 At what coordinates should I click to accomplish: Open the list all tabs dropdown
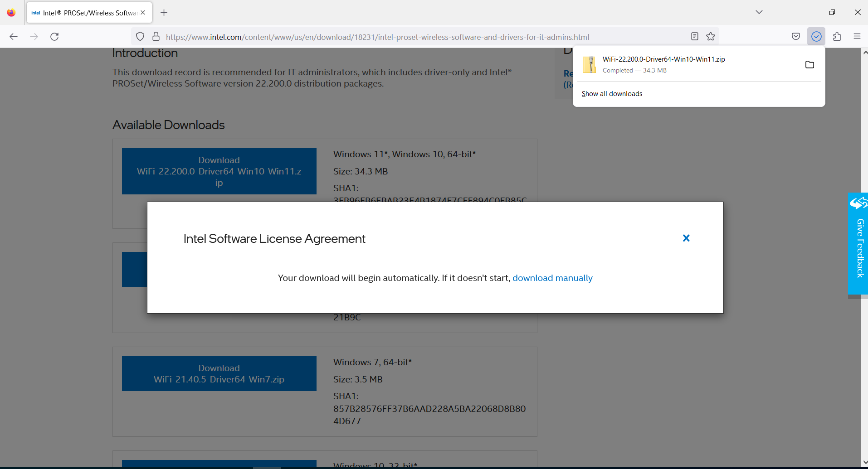(759, 12)
